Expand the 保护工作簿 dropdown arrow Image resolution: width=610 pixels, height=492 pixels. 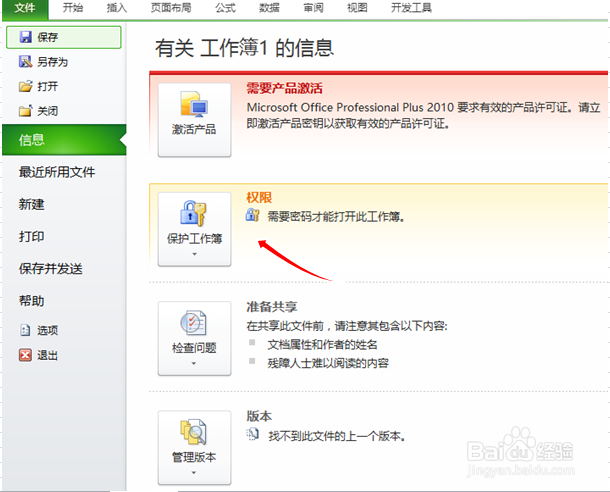195,254
